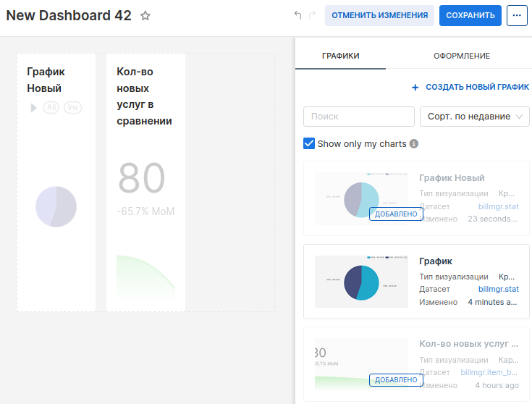The width and height of the screenshot is (532, 404).
Task: Click Отменить изменения button
Action: click(x=379, y=15)
